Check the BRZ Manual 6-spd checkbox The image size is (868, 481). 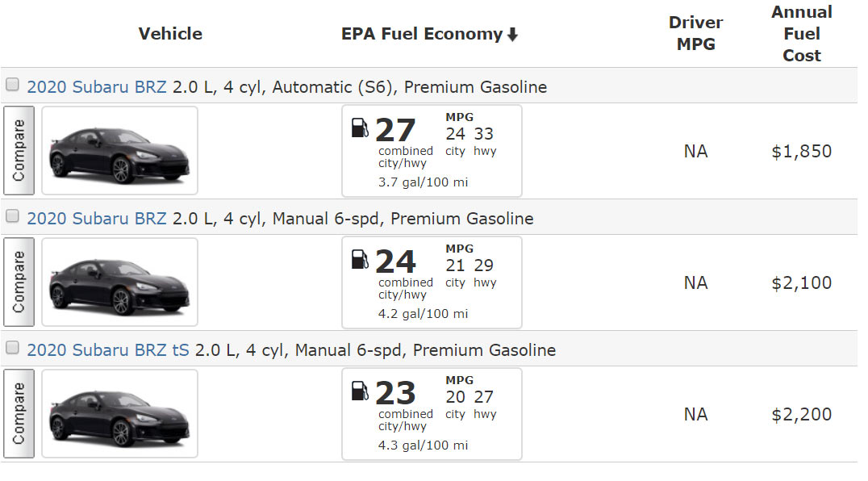pyautogui.click(x=12, y=216)
